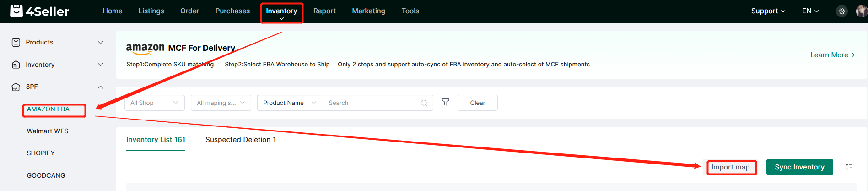
Task: Click the Products box icon in sidebar
Action: [16, 43]
